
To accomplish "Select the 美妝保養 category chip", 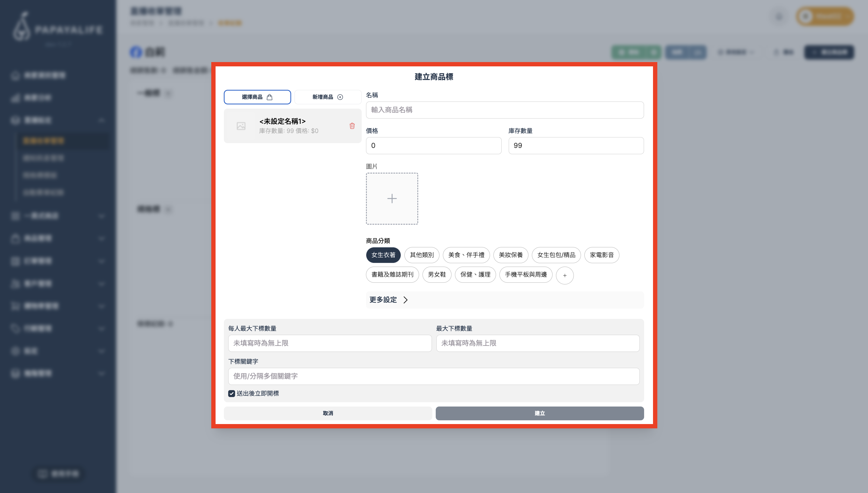I will point(510,255).
